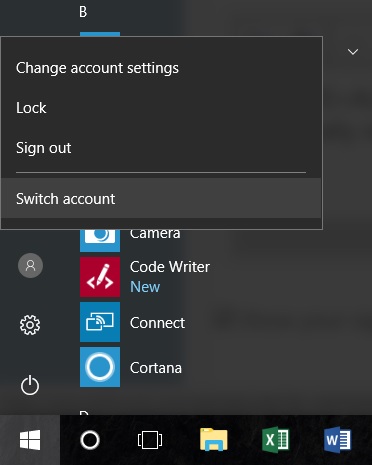Open Settings gear icon in Start sidebar

[x=30, y=325]
